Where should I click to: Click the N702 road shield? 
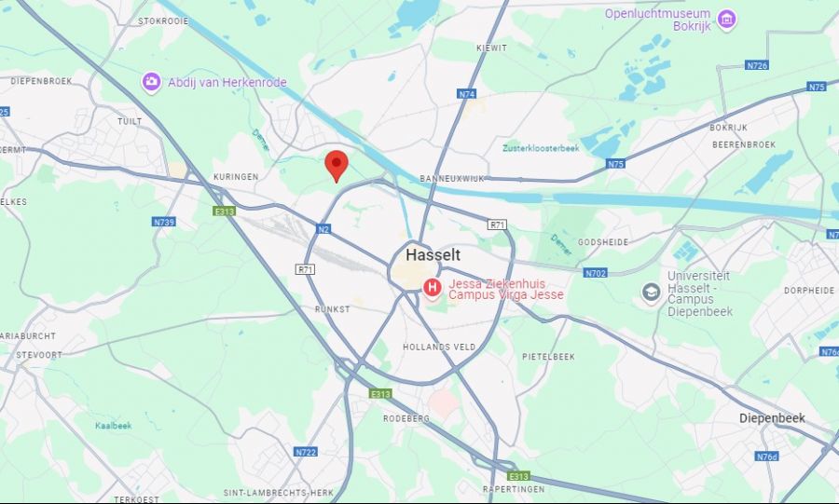tap(596, 273)
